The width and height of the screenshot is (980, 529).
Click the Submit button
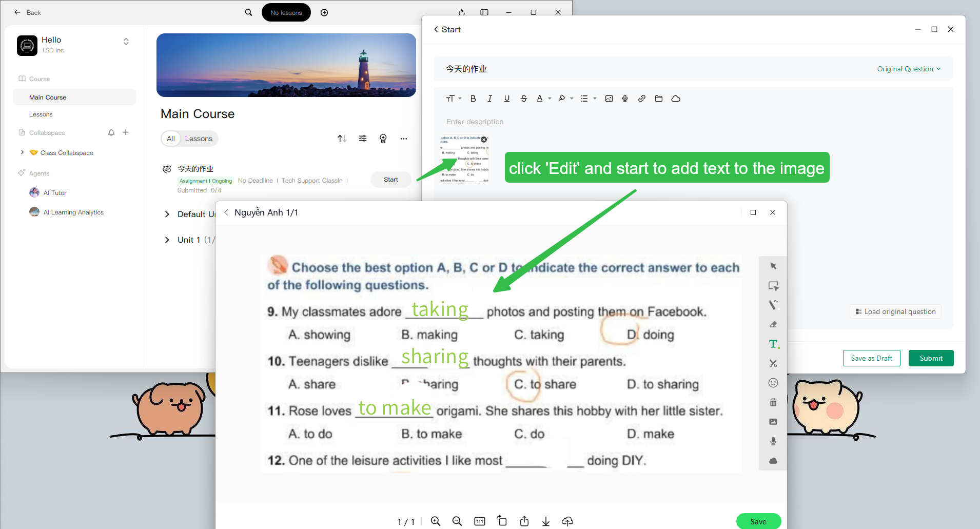931,358
